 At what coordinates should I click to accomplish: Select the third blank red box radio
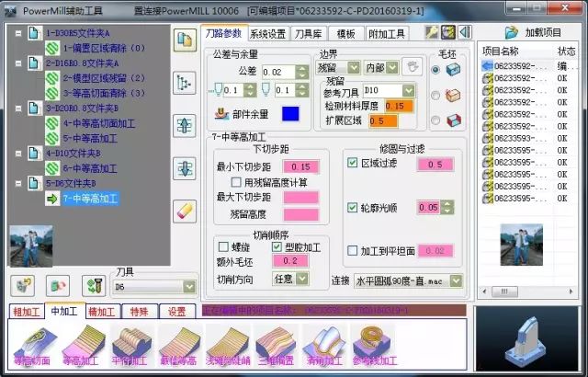(435, 120)
